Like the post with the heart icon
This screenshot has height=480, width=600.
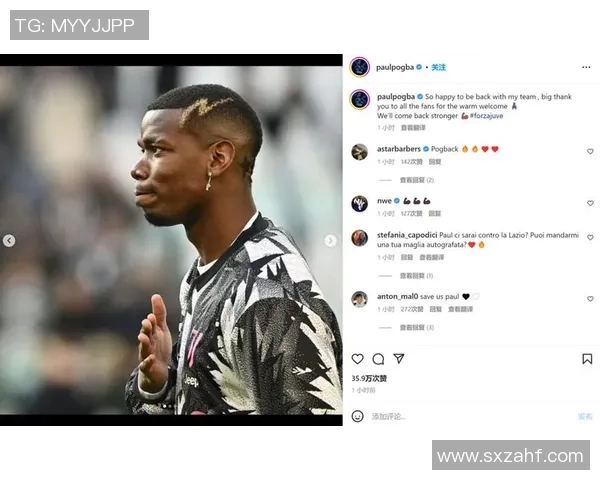(x=357, y=359)
